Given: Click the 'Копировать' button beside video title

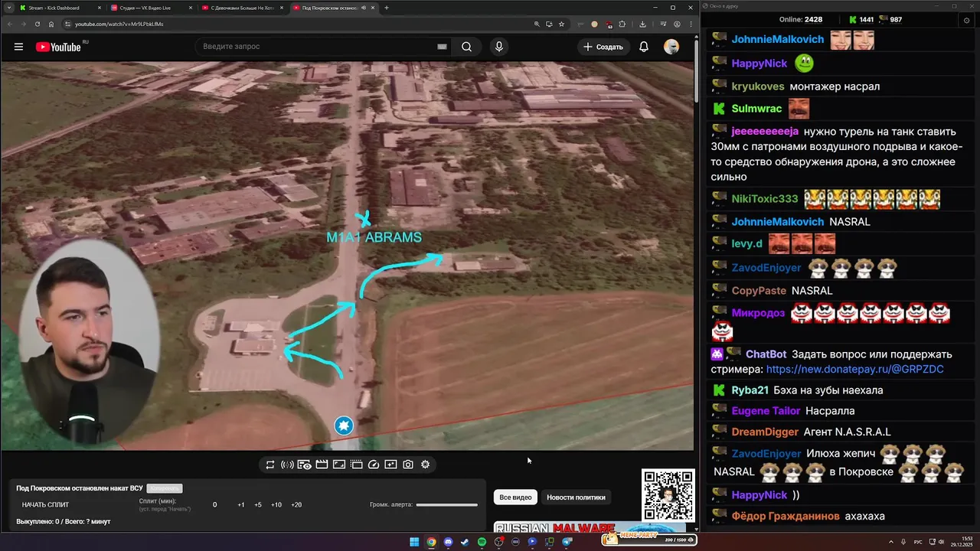Looking at the screenshot, I should click(x=165, y=488).
